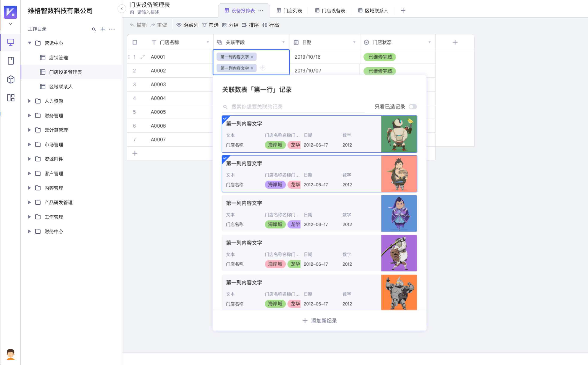
Task: Select the monitor workspace sidebar icon
Action: tap(11, 42)
